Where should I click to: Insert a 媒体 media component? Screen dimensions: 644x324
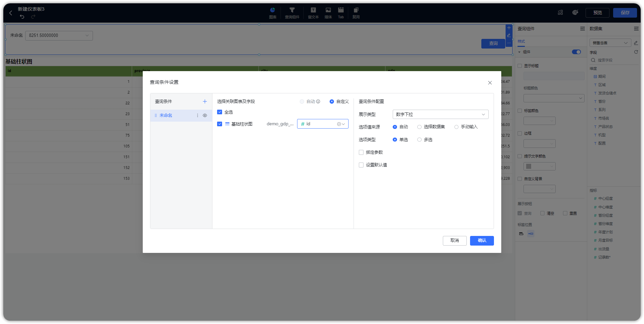(328, 13)
